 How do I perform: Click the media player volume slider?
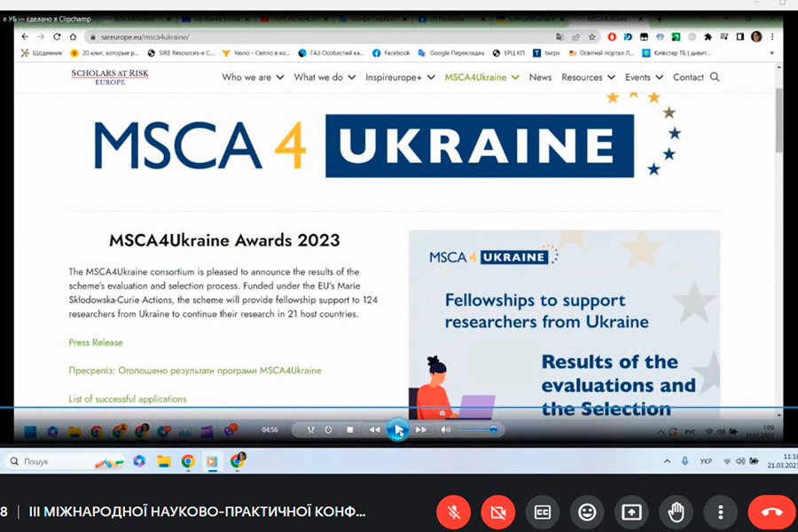pyautogui.click(x=477, y=430)
